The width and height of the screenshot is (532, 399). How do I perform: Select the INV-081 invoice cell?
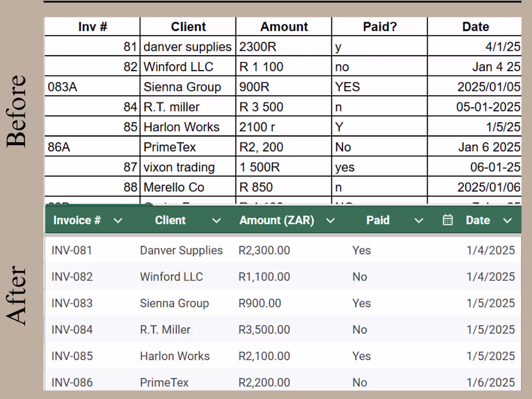click(72, 250)
